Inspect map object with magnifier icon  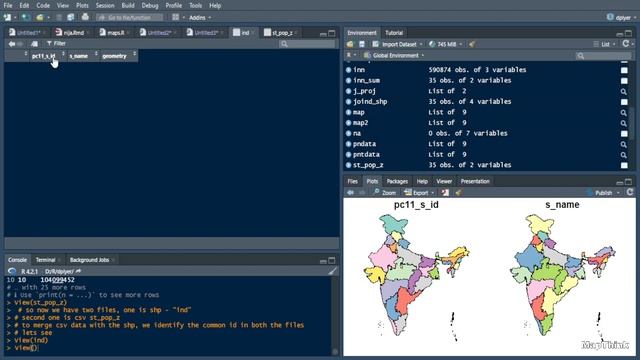[x=624, y=113]
